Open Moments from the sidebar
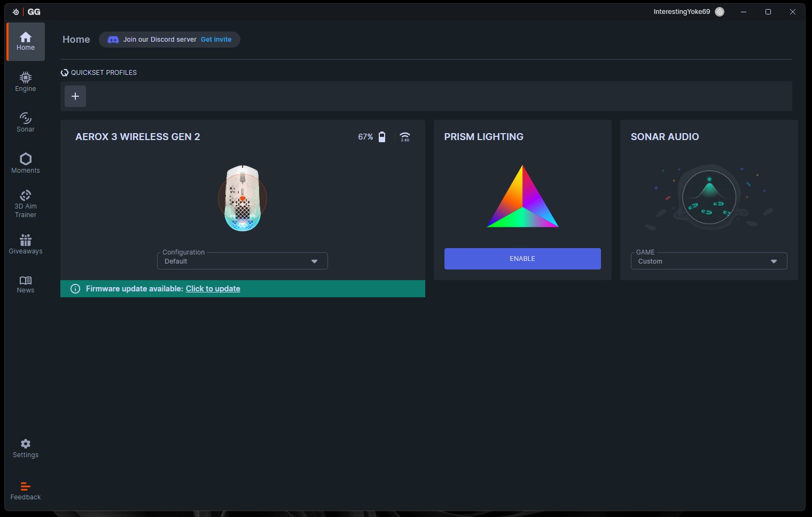The height and width of the screenshot is (517, 812). coord(25,163)
